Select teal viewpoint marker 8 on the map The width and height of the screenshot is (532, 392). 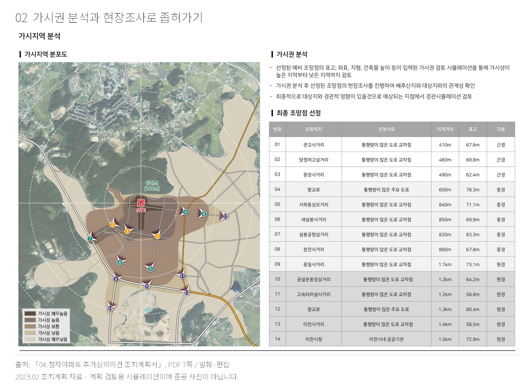(x=204, y=213)
